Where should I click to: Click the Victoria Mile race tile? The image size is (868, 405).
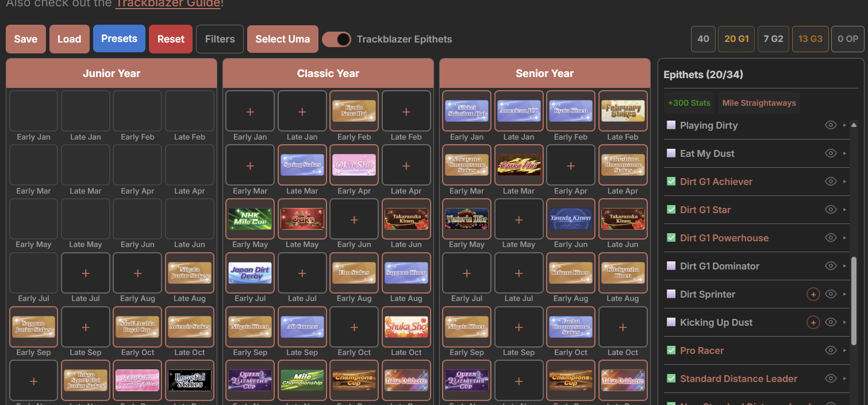467,219
